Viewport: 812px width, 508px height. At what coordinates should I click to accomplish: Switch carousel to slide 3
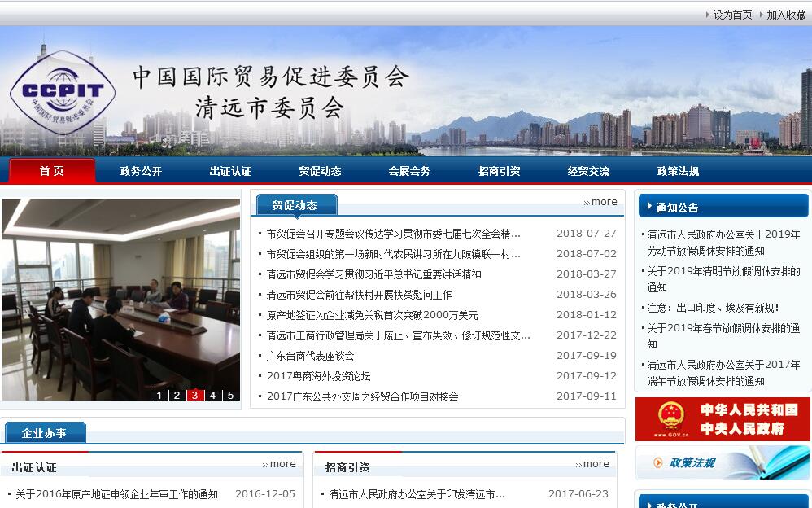point(194,396)
